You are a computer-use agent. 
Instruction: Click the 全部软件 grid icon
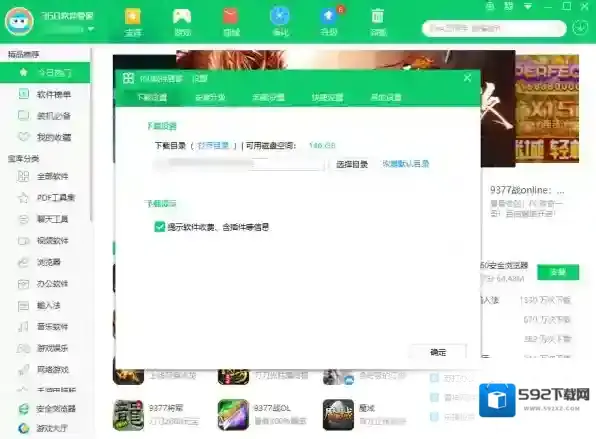23,176
